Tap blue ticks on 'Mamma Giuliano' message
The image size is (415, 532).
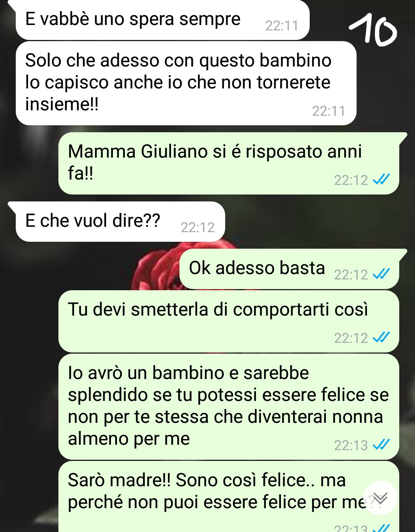coord(382,179)
